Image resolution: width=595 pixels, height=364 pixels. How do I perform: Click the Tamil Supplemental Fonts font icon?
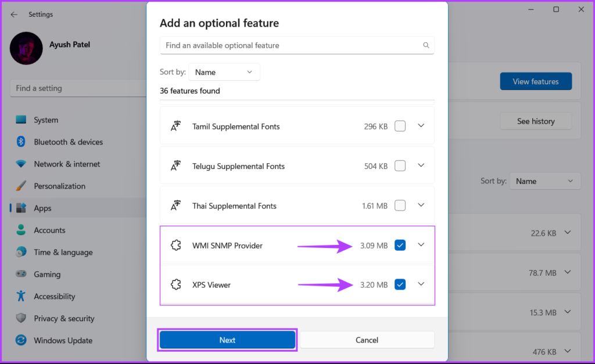(175, 126)
